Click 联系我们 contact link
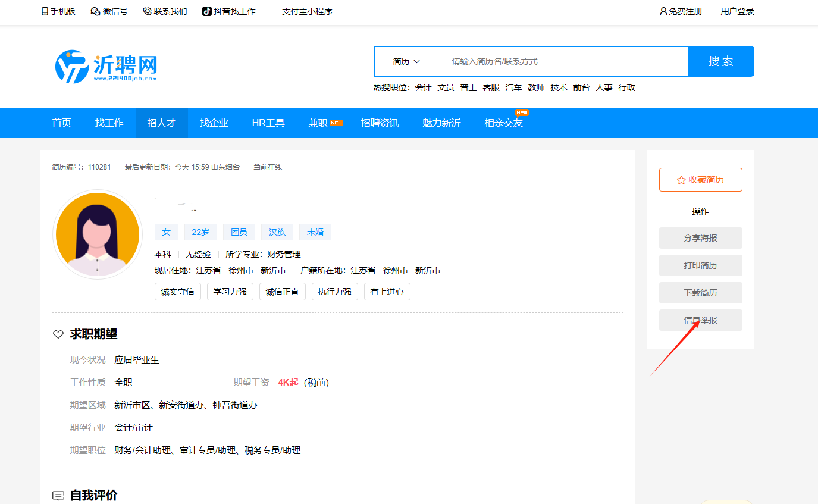This screenshot has width=818, height=504. (x=165, y=11)
